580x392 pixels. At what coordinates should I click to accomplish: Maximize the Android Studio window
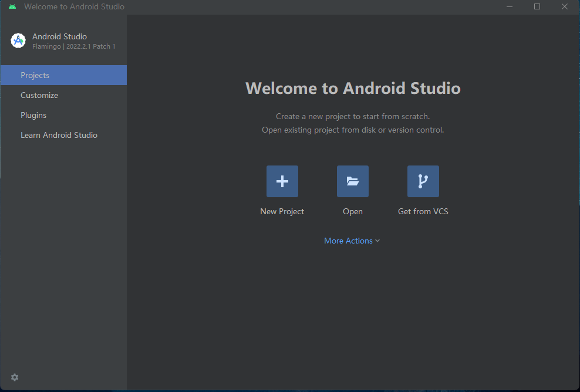click(x=537, y=6)
